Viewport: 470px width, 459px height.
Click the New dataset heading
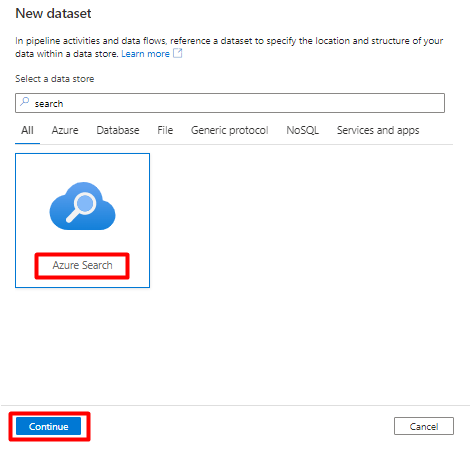53,13
